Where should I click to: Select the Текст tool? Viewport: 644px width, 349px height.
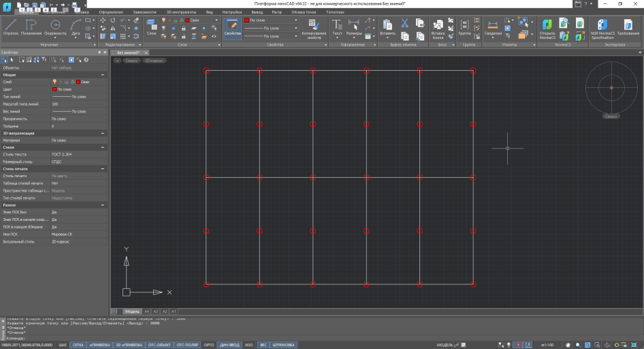[x=337, y=28]
